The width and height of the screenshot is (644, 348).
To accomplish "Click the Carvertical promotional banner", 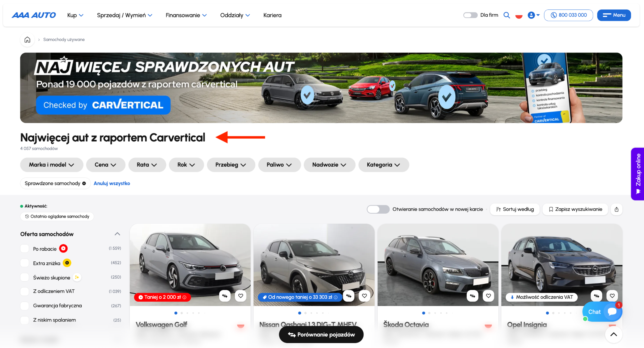I will coord(321,88).
